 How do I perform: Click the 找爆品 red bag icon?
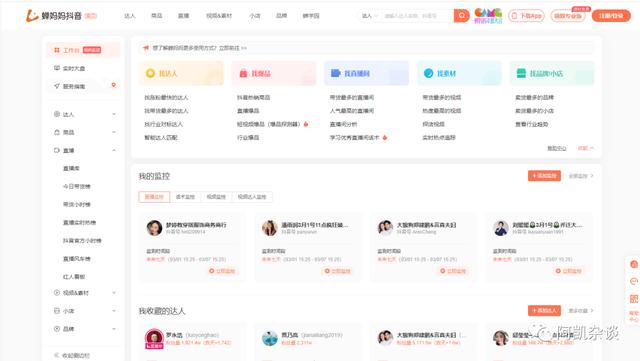pos(243,74)
